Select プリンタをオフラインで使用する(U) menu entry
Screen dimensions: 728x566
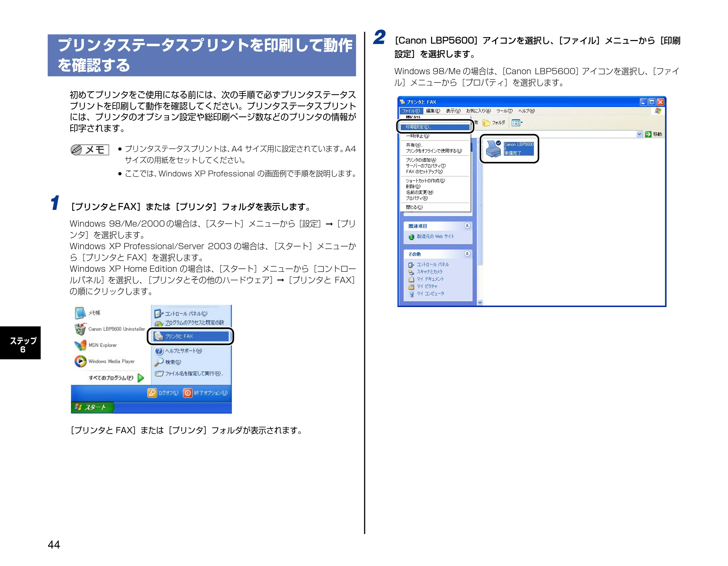(435, 151)
